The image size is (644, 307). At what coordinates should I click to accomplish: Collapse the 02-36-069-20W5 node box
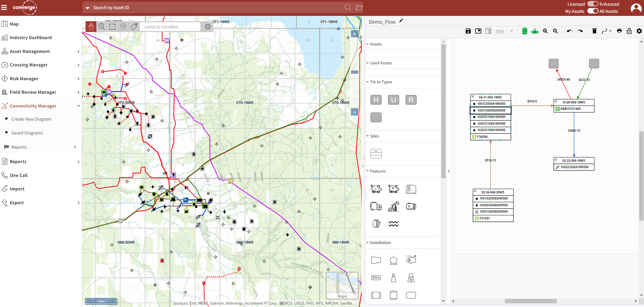click(475, 191)
